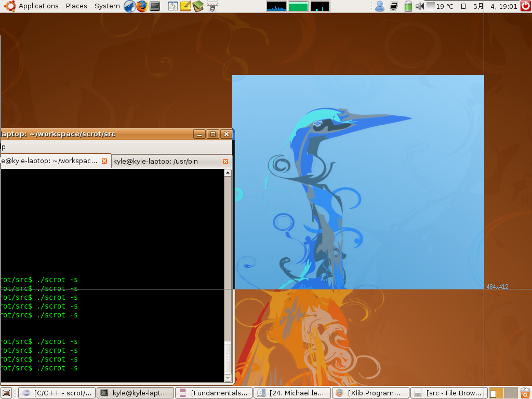Maximize the terminal window
The width and height of the screenshot is (532, 399).
point(212,134)
